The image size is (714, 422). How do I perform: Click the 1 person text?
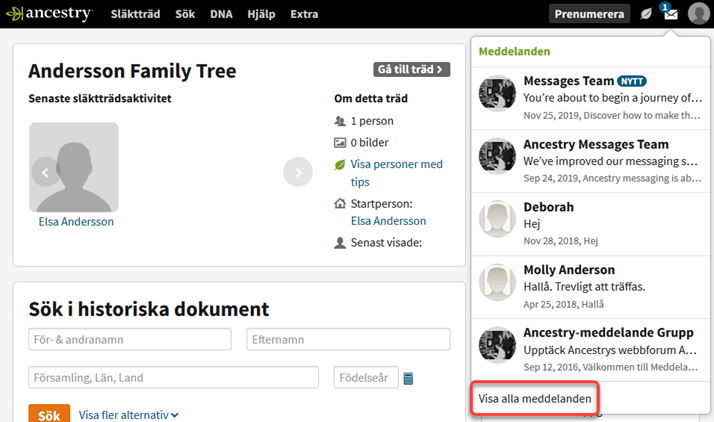tap(372, 121)
